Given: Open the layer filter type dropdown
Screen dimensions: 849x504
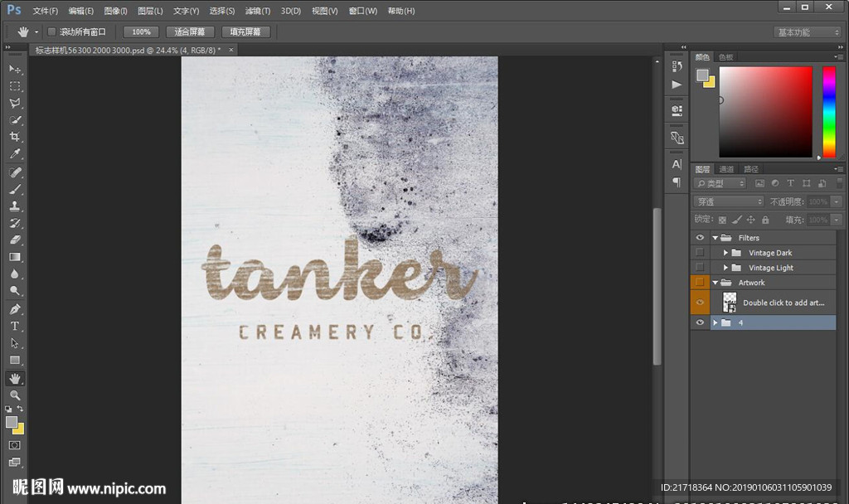Looking at the screenshot, I should click(x=720, y=183).
